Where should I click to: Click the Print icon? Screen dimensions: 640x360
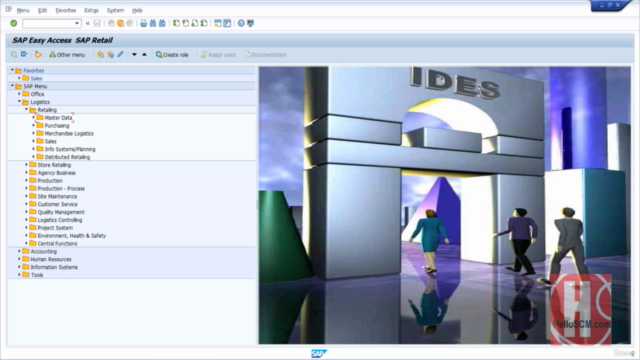[x=143, y=23]
